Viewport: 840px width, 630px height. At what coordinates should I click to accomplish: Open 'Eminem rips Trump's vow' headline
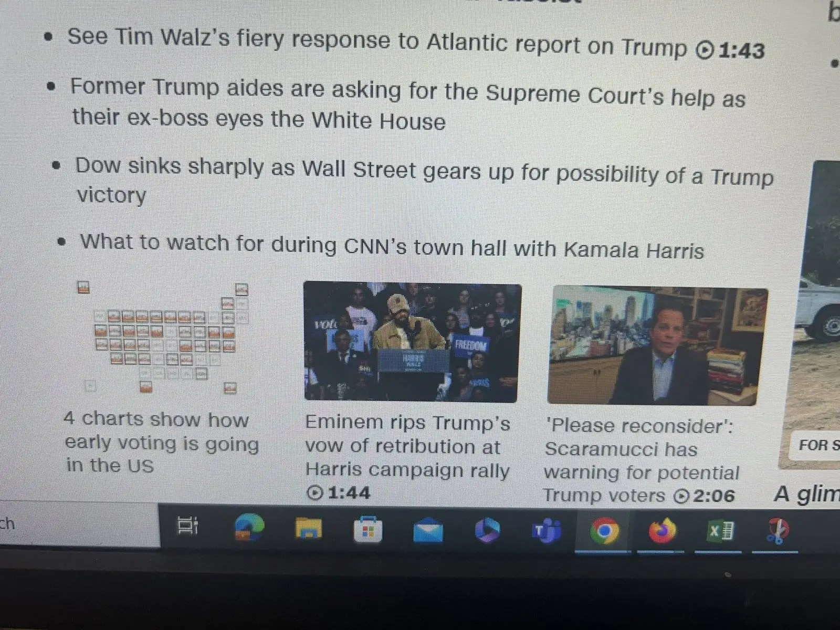[x=407, y=446]
